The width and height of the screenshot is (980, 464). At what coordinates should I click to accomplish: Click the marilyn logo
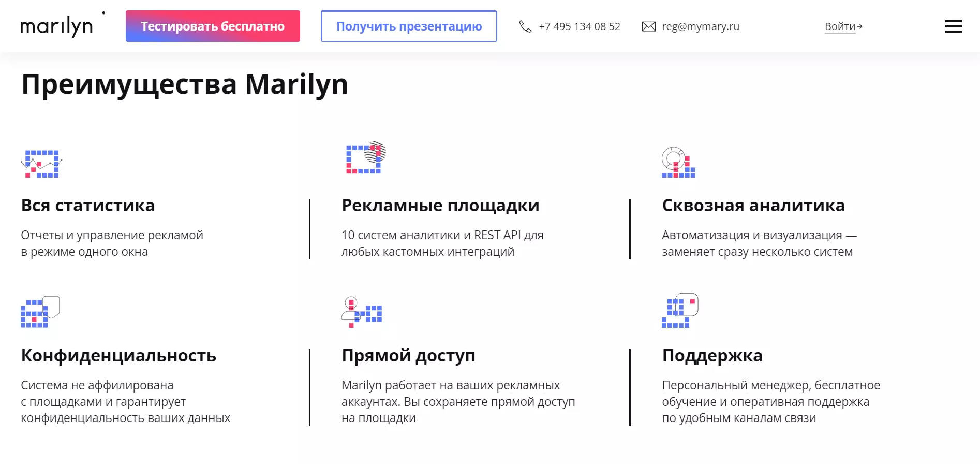click(x=62, y=25)
